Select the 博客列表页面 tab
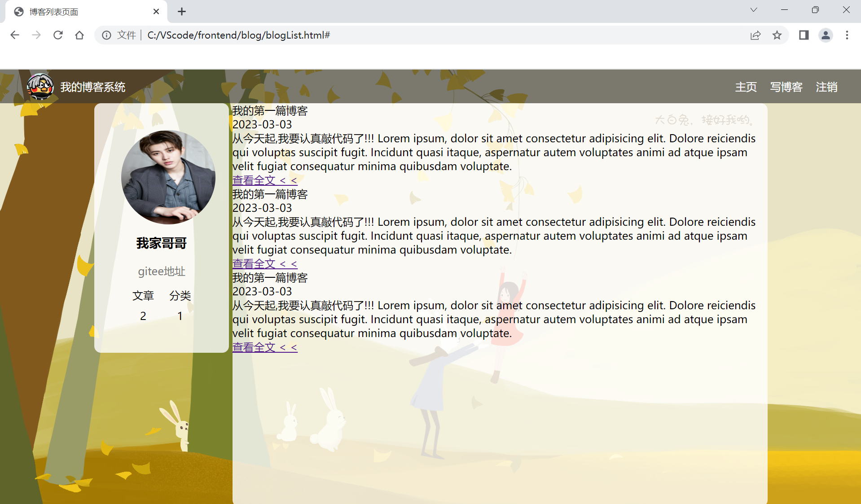861x504 pixels. tap(86, 12)
